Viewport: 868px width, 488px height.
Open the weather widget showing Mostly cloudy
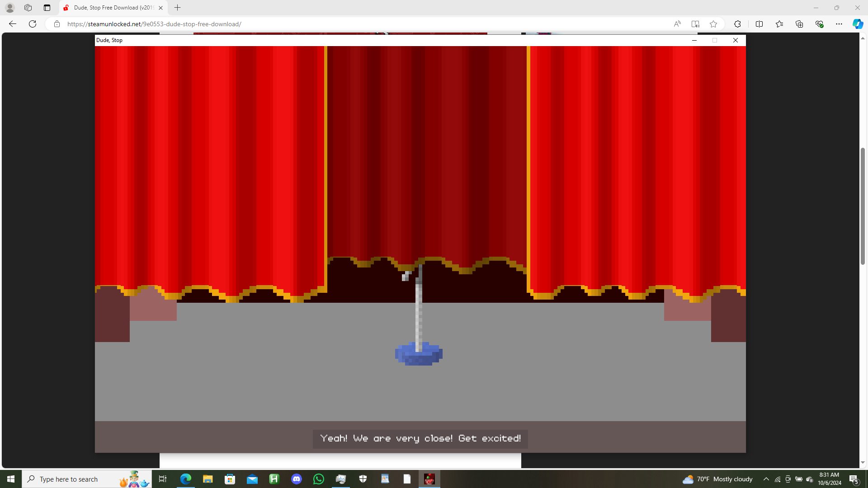pyautogui.click(x=718, y=479)
